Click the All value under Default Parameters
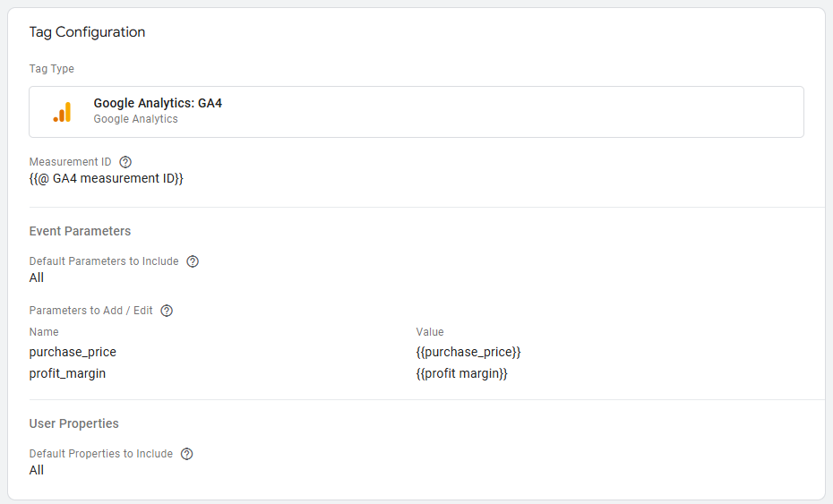This screenshot has width=833, height=504. pyautogui.click(x=37, y=278)
